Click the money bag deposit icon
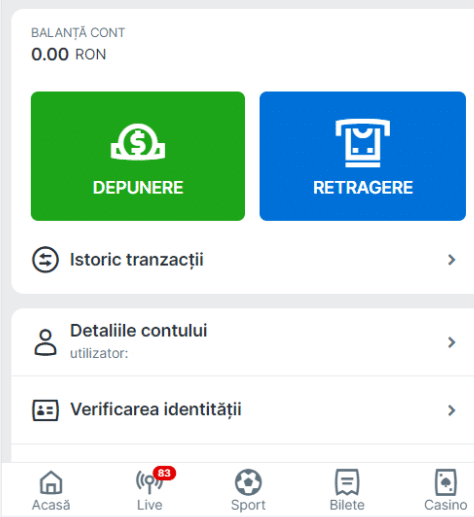This screenshot has height=517, width=474. pos(138,142)
